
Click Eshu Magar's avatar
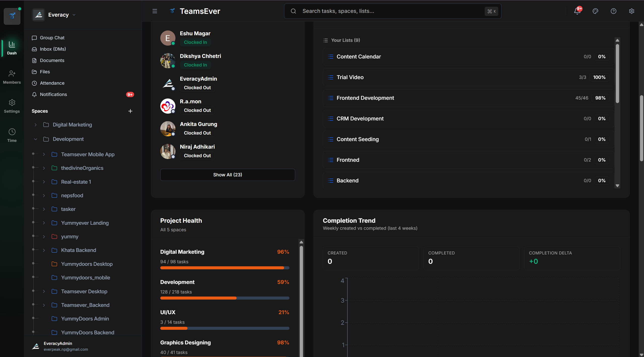(168, 38)
